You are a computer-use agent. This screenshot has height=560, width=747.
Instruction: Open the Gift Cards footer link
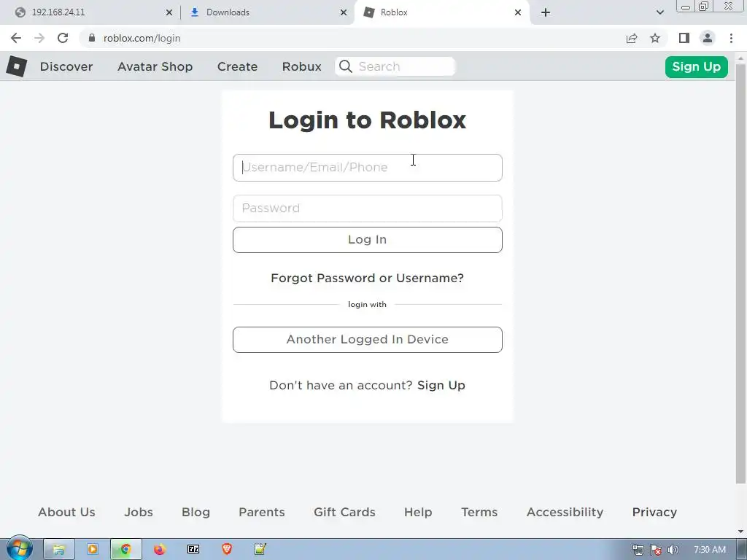(x=344, y=512)
